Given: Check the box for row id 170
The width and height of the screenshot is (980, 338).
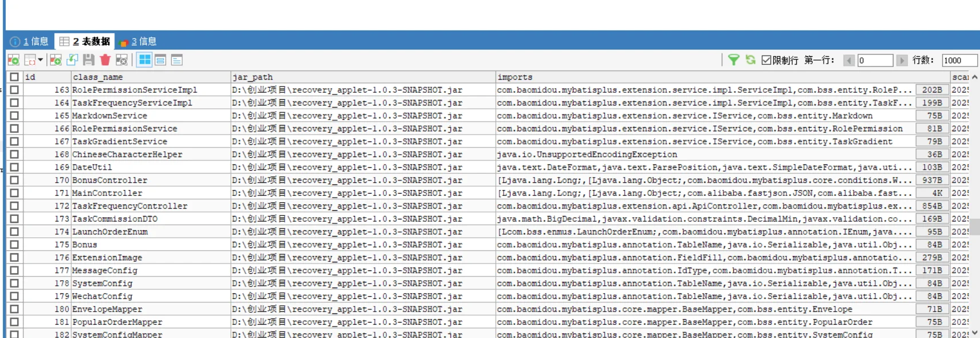Looking at the screenshot, I should (x=14, y=180).
